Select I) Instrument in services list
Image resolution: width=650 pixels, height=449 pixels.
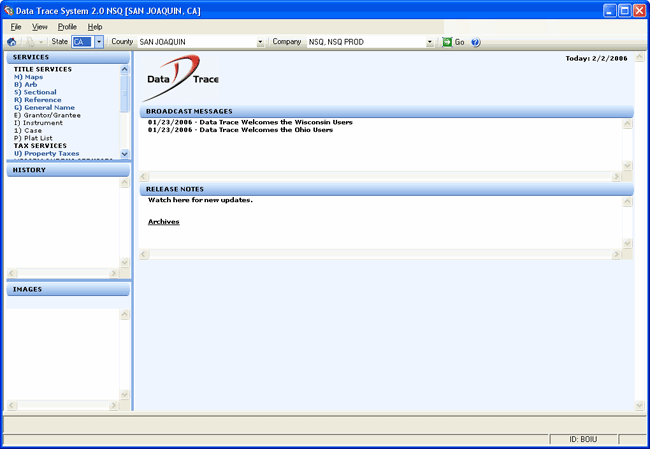coord(38,123)
